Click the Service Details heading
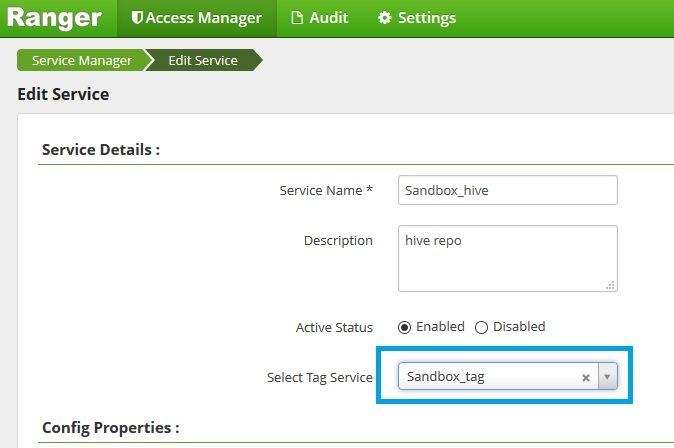The image size is (674, 448). pos(101,150)
